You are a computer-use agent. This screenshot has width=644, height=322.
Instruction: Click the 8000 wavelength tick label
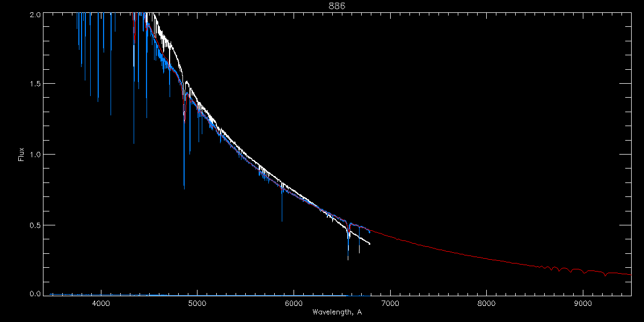click(x=487, y=303)
